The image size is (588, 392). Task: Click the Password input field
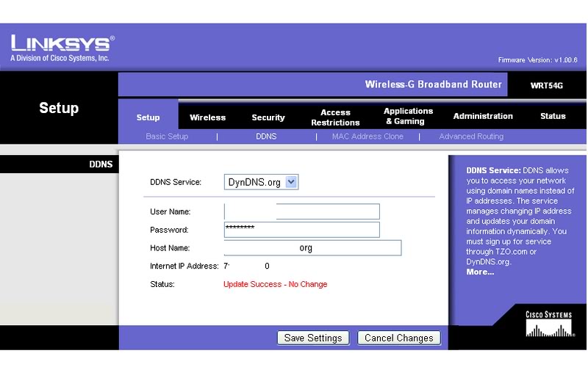[302, 230]
